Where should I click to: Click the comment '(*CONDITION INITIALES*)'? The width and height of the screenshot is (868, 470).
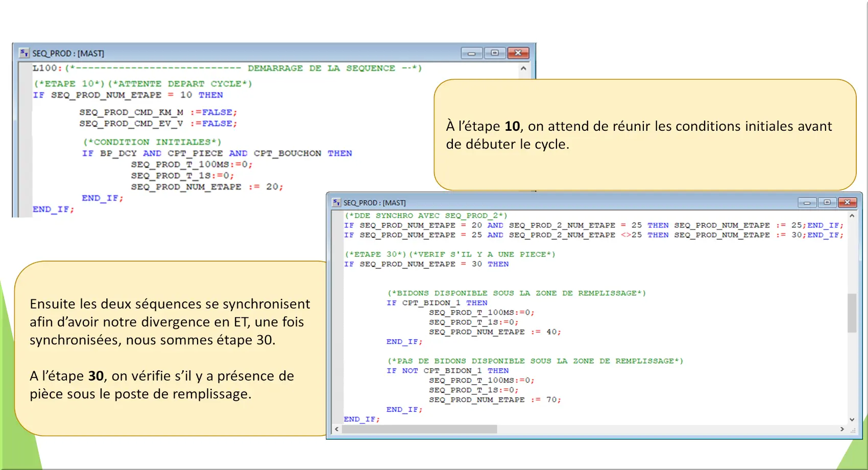point(152,142)
